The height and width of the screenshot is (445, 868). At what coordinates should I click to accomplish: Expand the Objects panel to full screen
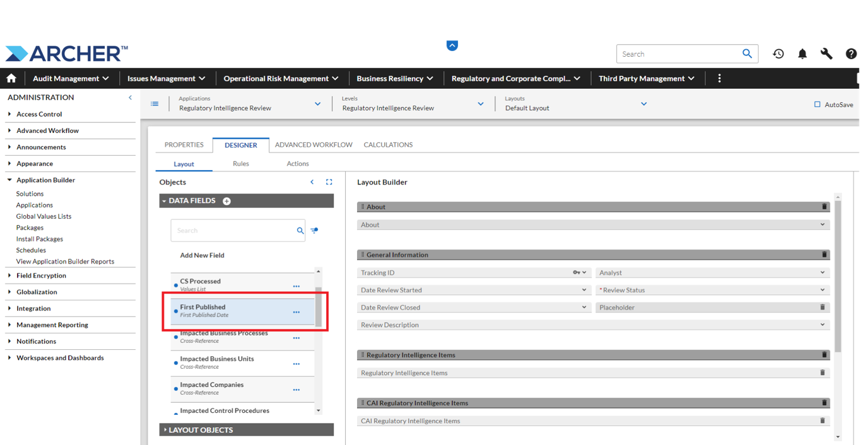pos(329,182)
